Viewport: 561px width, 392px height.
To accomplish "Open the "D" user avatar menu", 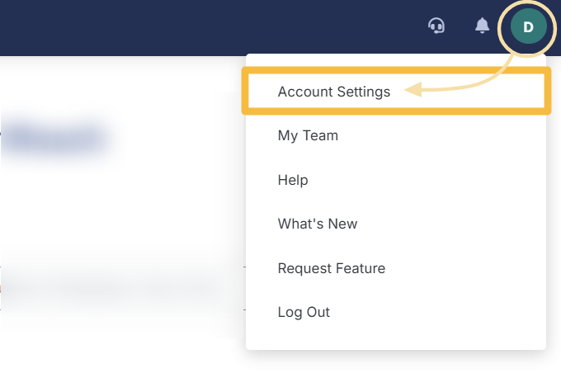I will (x=528, y=27).
